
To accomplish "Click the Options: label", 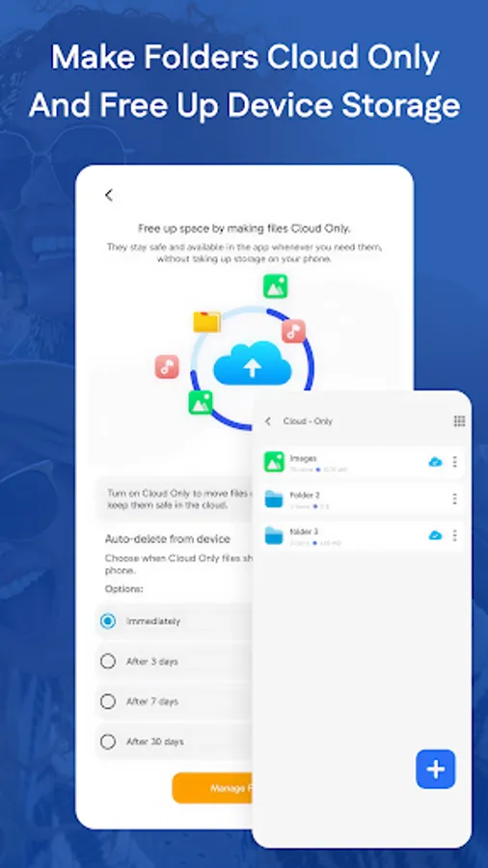I will (124, 589).
